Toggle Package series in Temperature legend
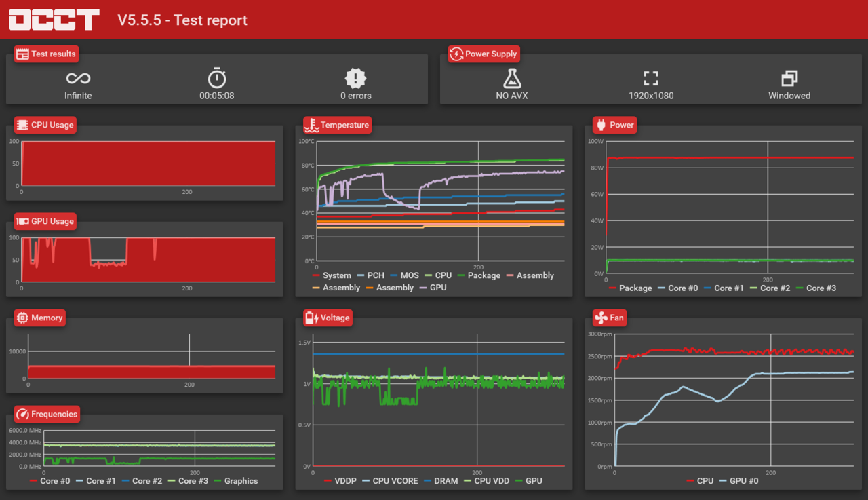The image size is (868, 500). [x=478, y=275]
